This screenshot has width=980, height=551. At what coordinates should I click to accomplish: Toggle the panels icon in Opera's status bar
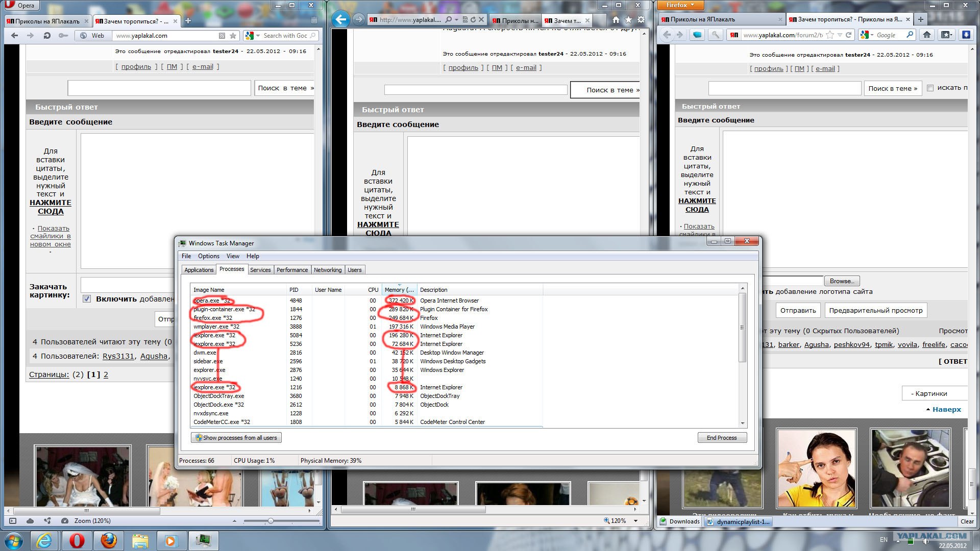tap(13, 521)
